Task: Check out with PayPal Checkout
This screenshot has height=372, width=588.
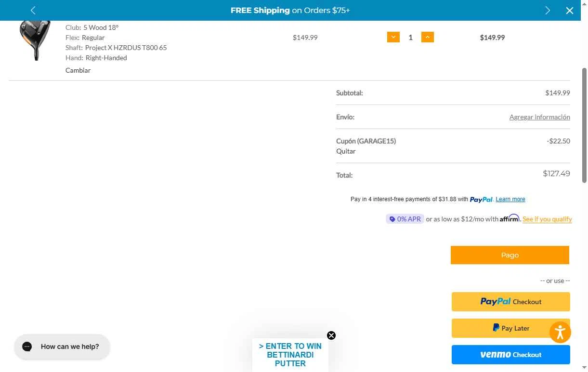Action: coord(510,302)
